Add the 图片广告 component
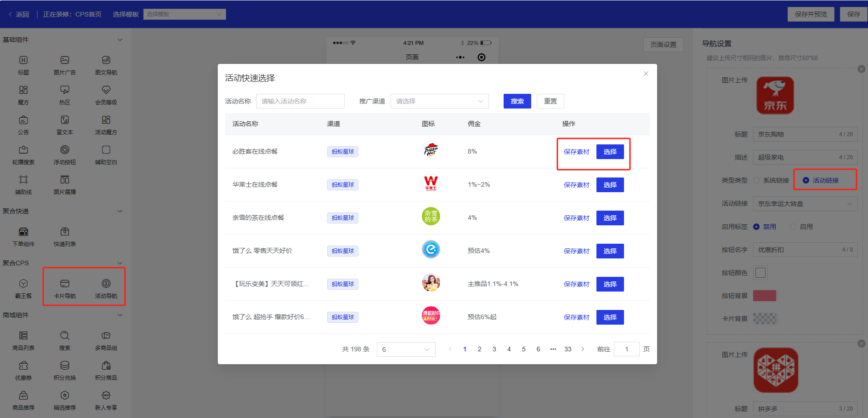Viewport: 868px width, 418px height. coord(65,61)
